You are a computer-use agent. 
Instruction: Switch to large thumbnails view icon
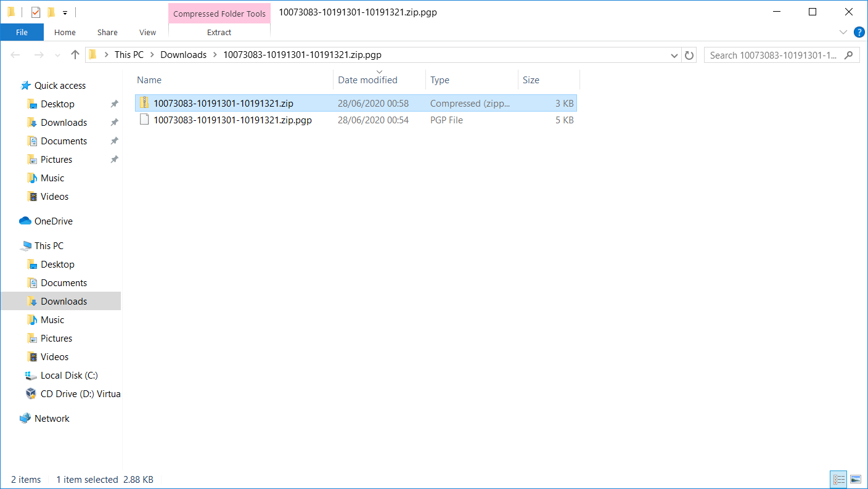click(855, 479)
